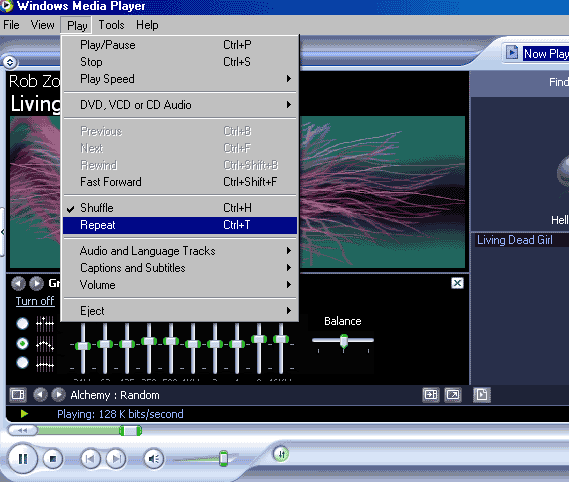
Task: Open the visualization options icon beside Alchemy
Action: (17, 395)
